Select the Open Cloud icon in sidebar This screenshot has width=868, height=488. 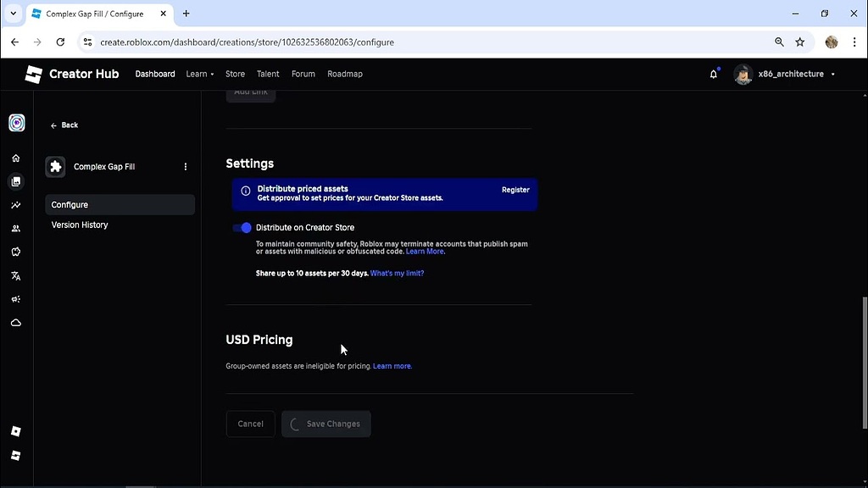point(16,322)
